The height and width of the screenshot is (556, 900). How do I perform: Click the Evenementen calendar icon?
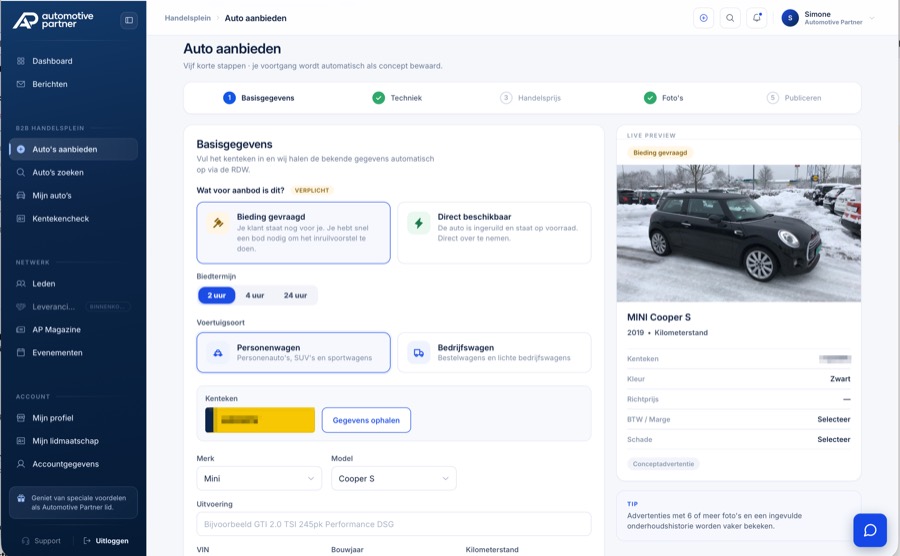tap(21, 352)
